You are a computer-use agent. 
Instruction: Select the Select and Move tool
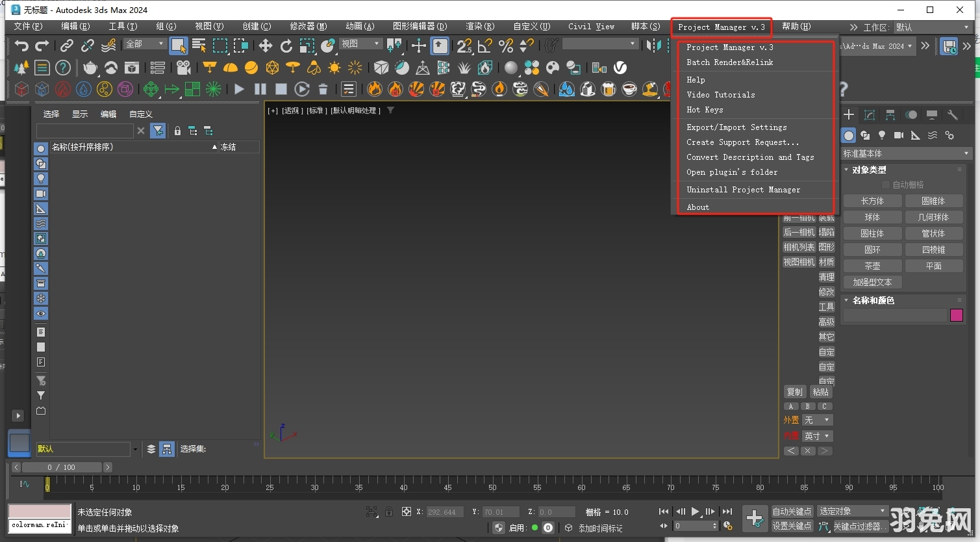tap(265, 45)
